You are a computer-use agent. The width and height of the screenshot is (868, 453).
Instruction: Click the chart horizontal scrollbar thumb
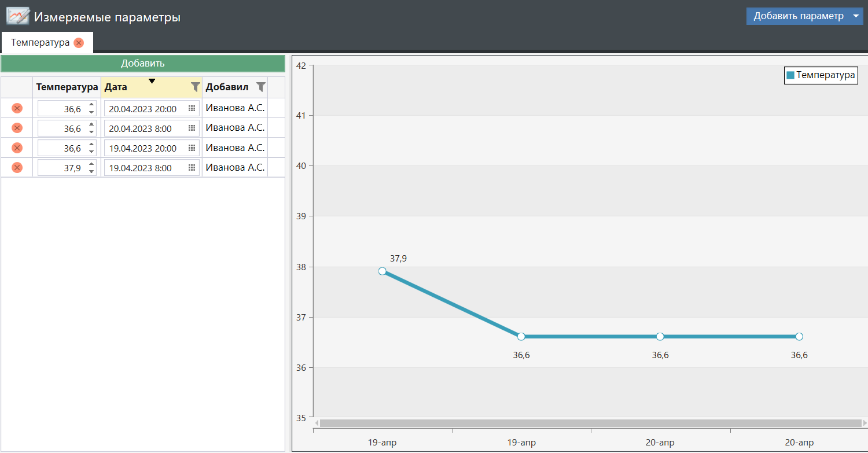tap(590, 423)
